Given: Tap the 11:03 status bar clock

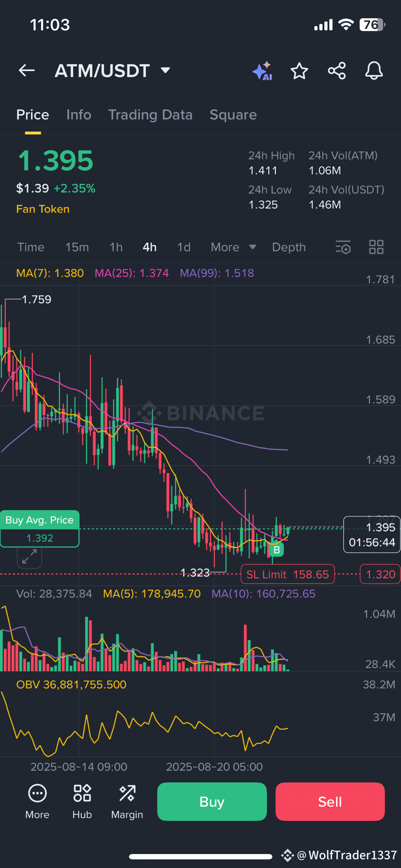Looking at the screenshot, I should point(50,25).
